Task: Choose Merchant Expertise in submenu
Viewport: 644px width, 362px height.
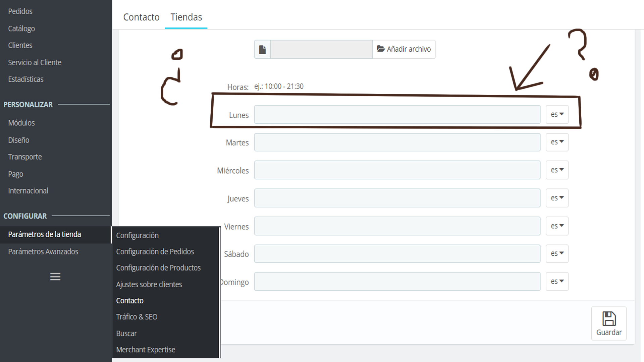Action: [x=146, y=350]
